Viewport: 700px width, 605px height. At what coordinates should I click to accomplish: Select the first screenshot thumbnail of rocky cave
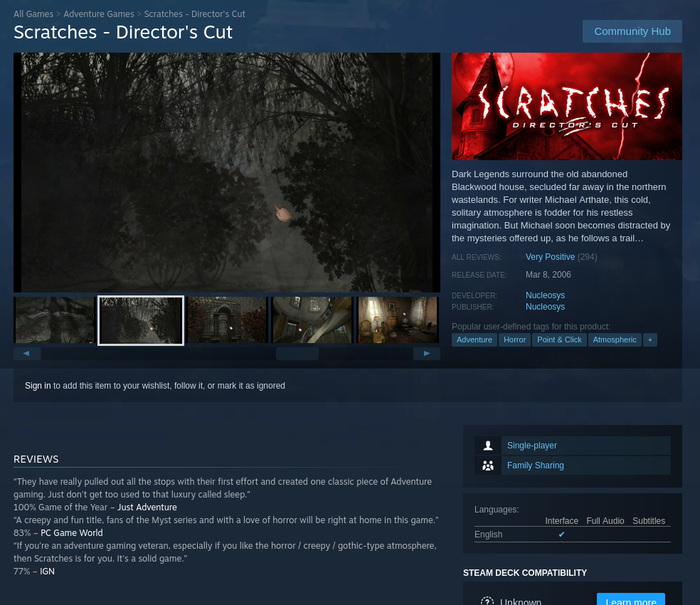click(55, 320)
